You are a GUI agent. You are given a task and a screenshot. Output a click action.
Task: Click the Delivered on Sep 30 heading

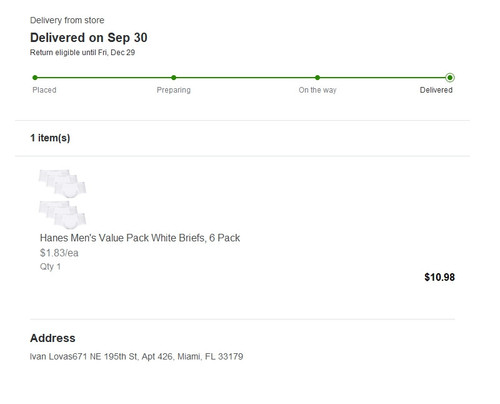coord(89,38)
